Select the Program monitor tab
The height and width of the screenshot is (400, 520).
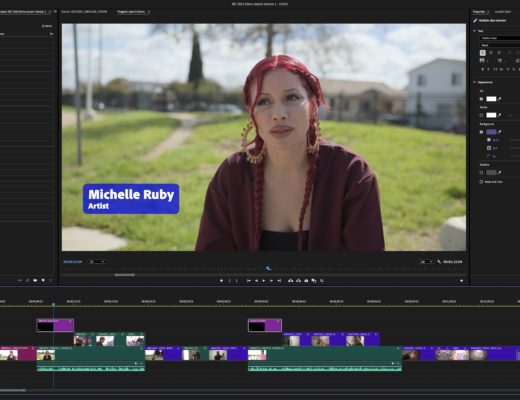131,12
